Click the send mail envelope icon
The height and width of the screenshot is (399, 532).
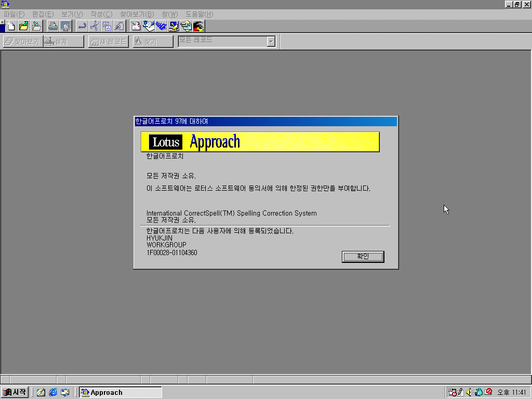[136, 26]
